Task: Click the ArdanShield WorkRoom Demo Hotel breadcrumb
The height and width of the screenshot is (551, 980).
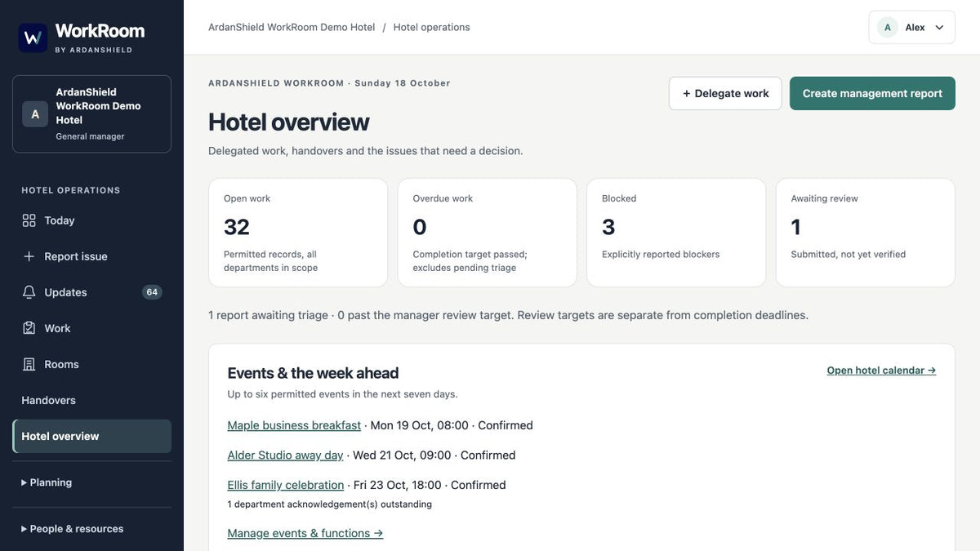Action: pos(292,27)
